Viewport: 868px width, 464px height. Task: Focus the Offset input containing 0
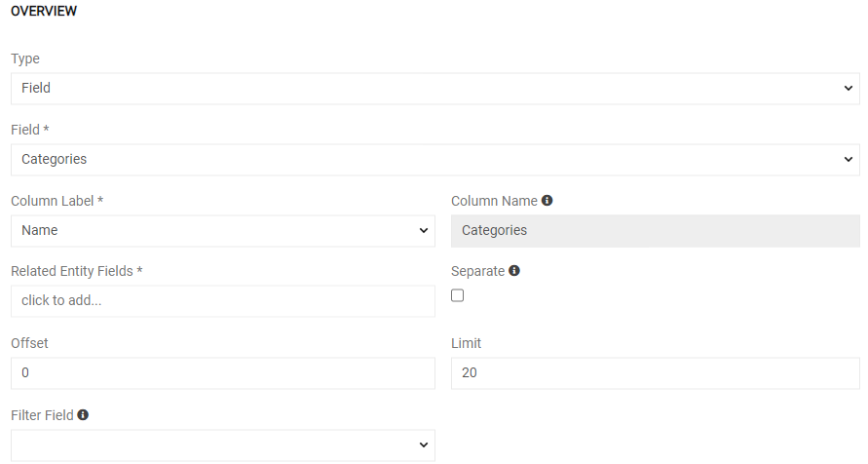pyautogui.click(x=223, y=373)
